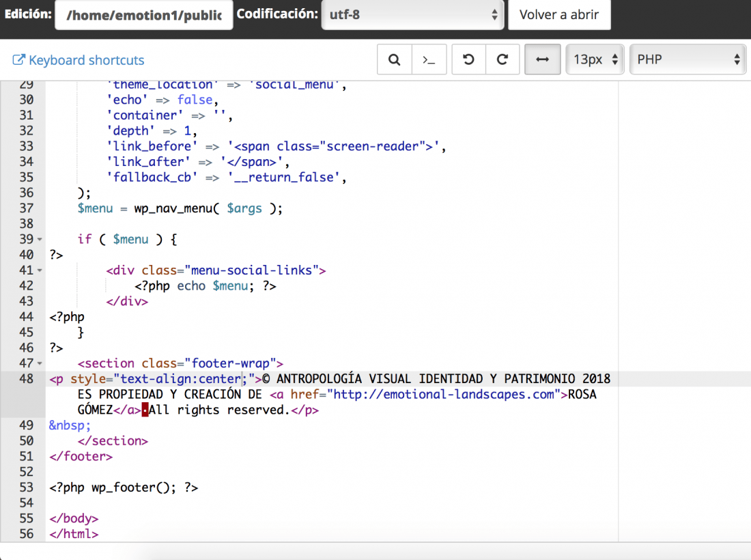Click "if ( $menu ) {" on line 39
This screenshot has width=751, height=560.
pyautogui.click(x=128, y=239)
